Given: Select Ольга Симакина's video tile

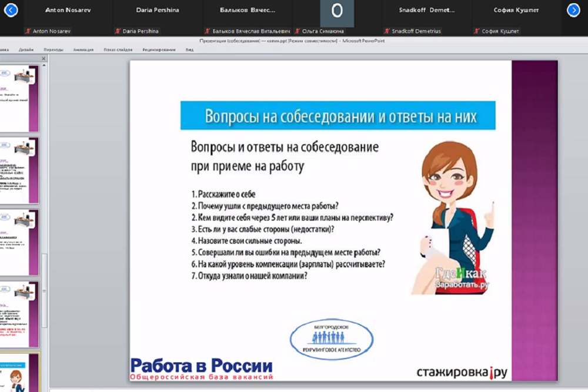Looking at the screenshot, I should [337, 13].
